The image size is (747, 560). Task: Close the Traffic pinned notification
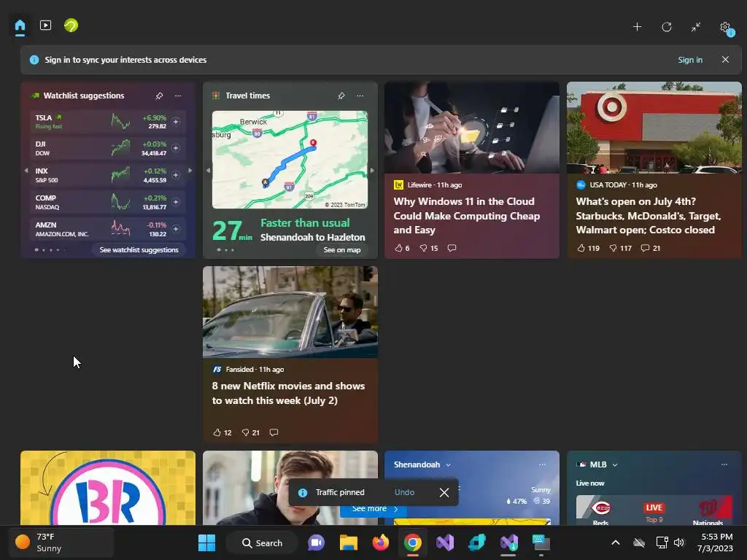click(x=444, y=492)
